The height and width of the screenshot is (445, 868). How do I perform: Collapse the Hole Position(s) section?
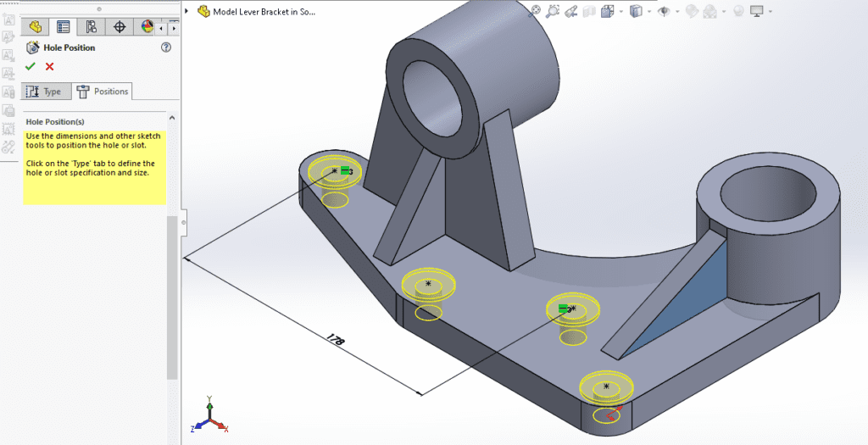pos(171,118)
